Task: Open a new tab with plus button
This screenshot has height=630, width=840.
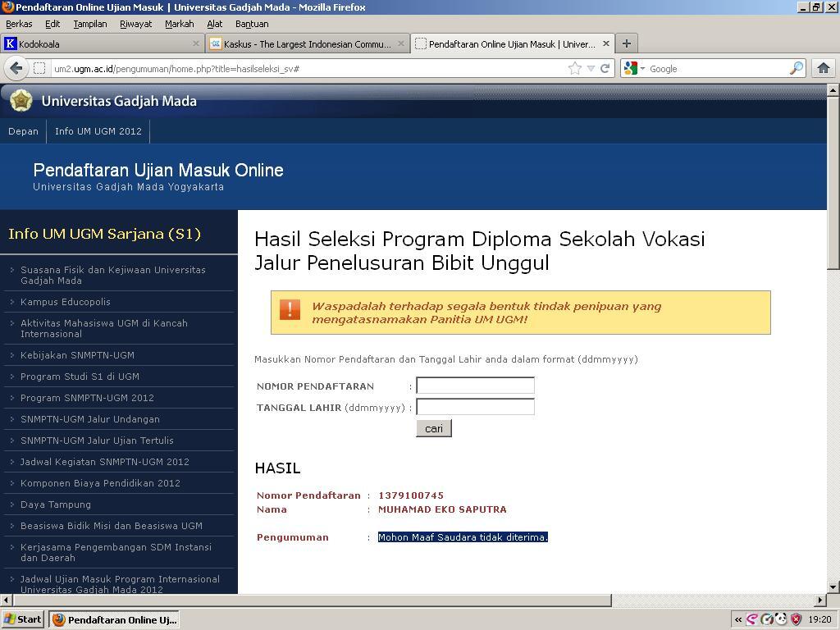Action: pyautogui.click(x=626, y=44)
